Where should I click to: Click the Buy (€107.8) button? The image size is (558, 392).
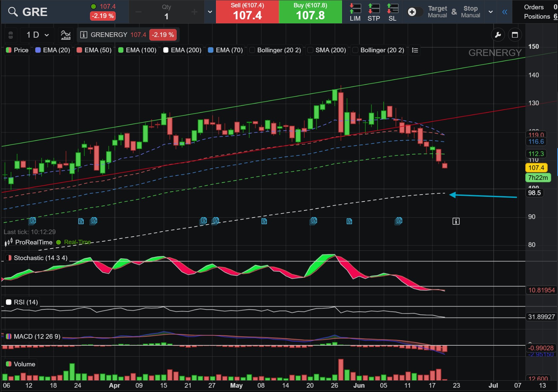[310, 12]
